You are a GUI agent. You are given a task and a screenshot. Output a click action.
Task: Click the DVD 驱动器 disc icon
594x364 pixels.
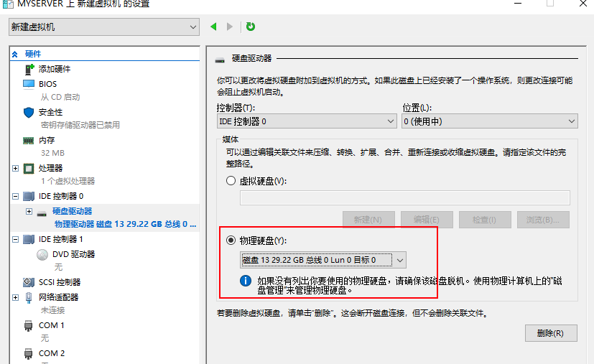[42, 255]
